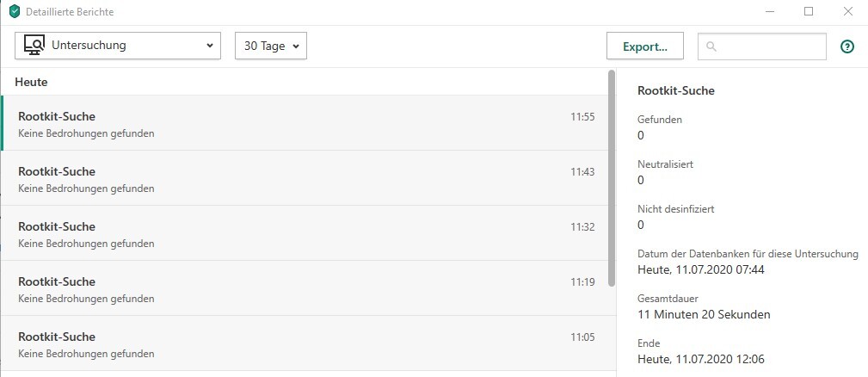
Task: Click the Rootkit-Suche details panel title
Action: click(x=676, y=90)
